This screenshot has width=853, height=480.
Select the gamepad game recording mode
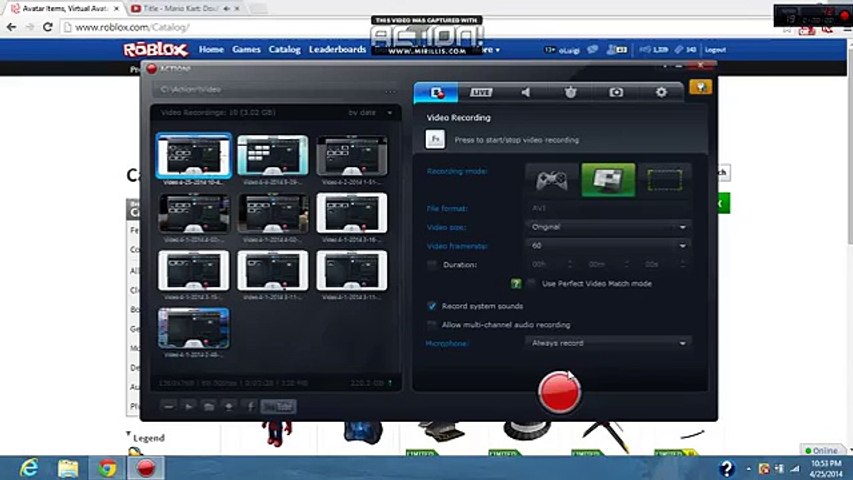(x=552, y=180)
